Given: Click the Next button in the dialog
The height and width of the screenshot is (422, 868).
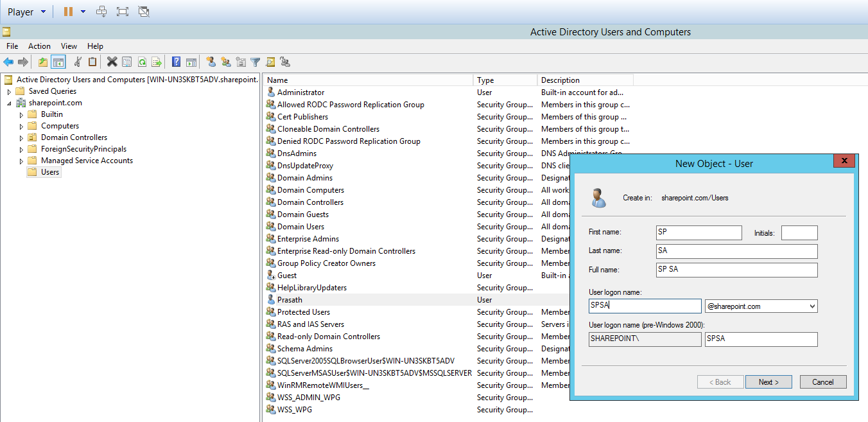Looking at the screenshot, I should [768, 382].
